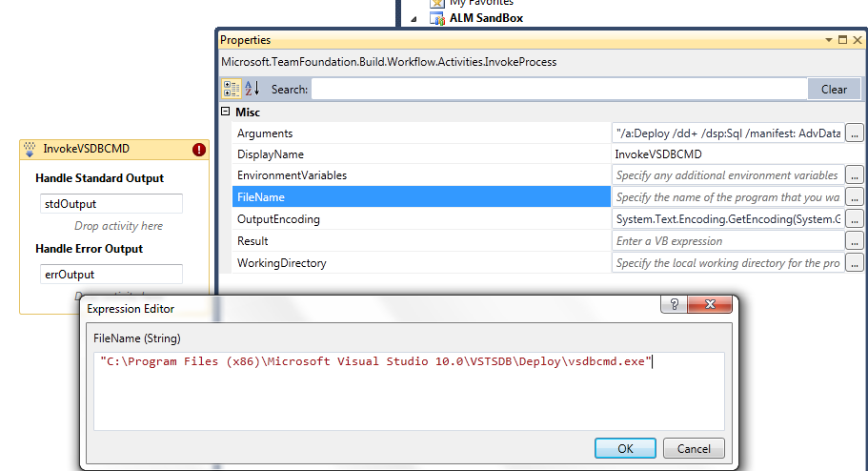Collapse the Misc category
The height and width of the screenshot is (471, 868).
pos(225,112)
